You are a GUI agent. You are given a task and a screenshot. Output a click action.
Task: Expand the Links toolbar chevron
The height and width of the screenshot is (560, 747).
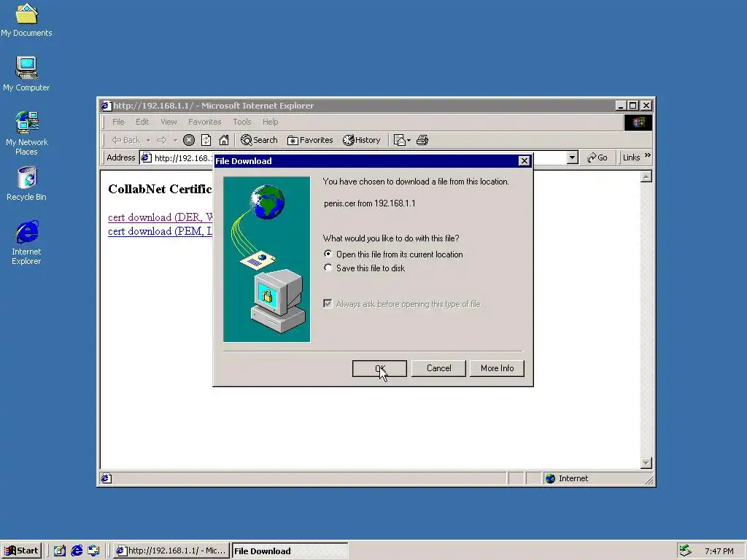648,155
